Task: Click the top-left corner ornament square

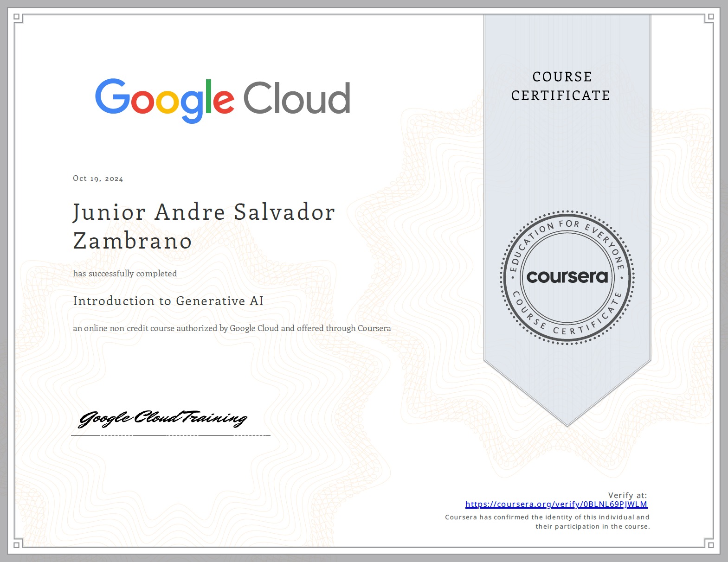Action: [x=18, y=18]
